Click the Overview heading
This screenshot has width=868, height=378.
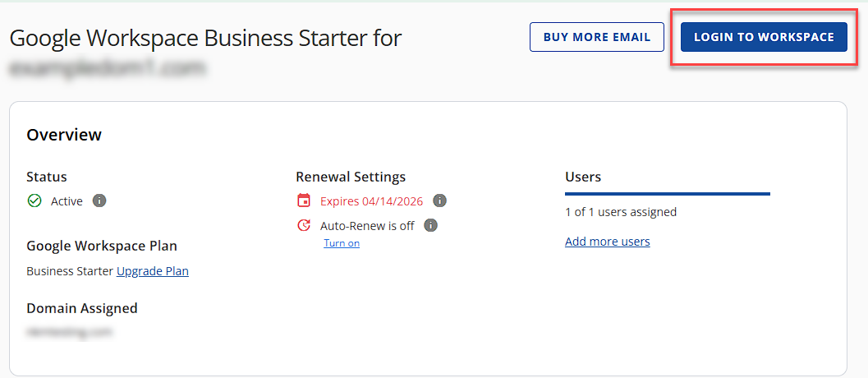pos(64,135)
